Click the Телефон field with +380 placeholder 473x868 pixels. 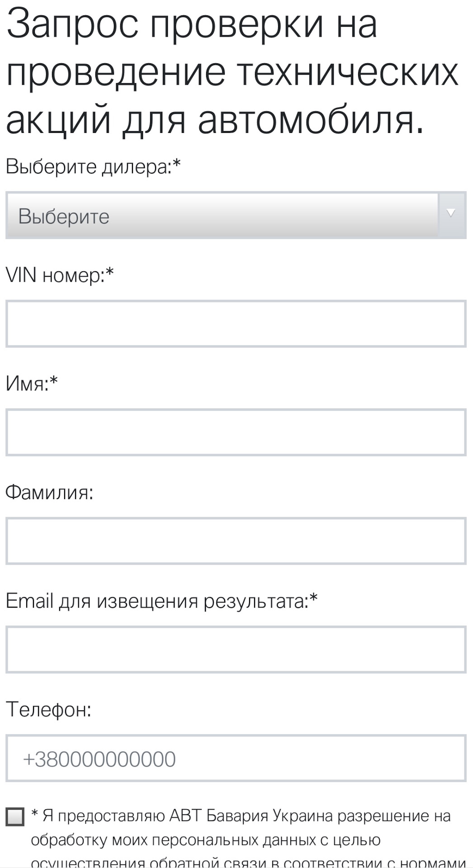click(x=236, y=759)
